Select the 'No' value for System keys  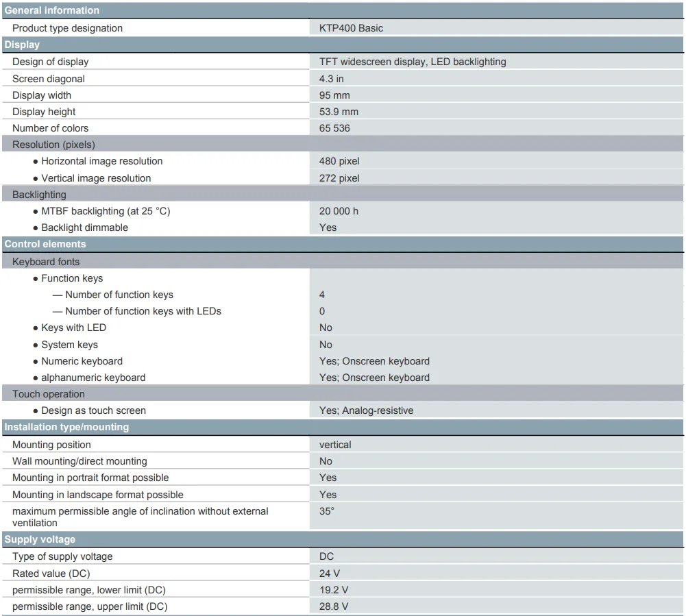coord(326,345)
